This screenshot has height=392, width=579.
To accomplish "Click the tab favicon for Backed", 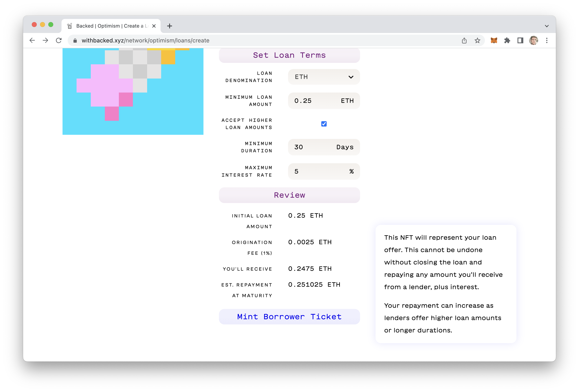I will (70, 26).
